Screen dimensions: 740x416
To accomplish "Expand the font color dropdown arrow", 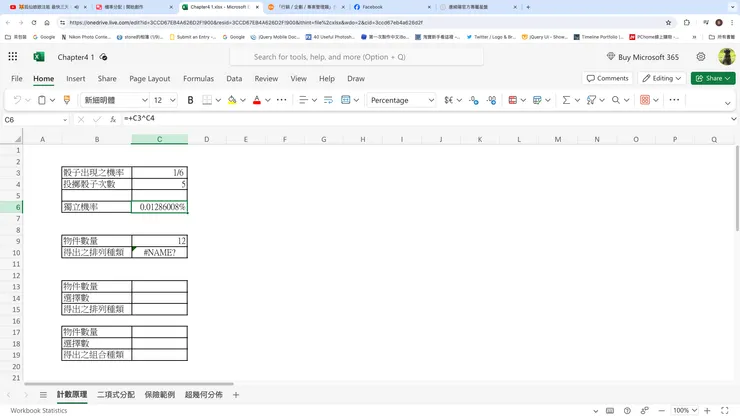I will click(x=268, y=100).
